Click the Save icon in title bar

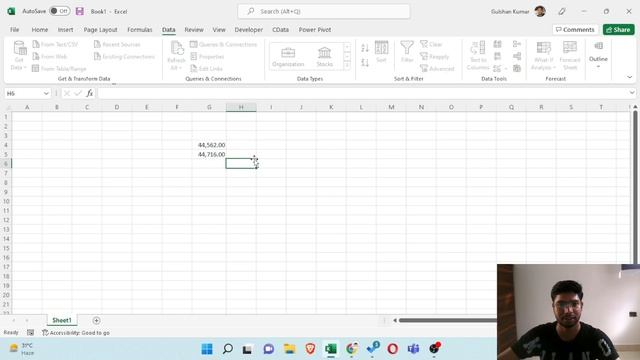point(80,11)
